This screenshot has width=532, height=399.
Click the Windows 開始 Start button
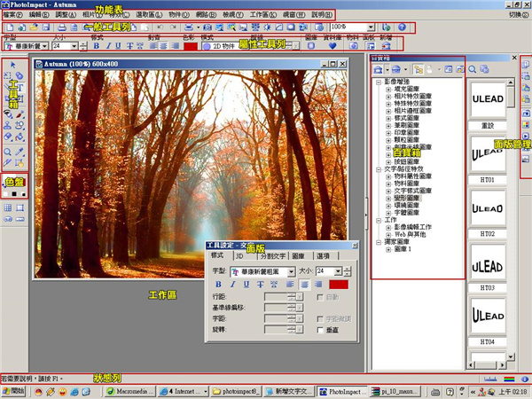(x=13, y=391)
